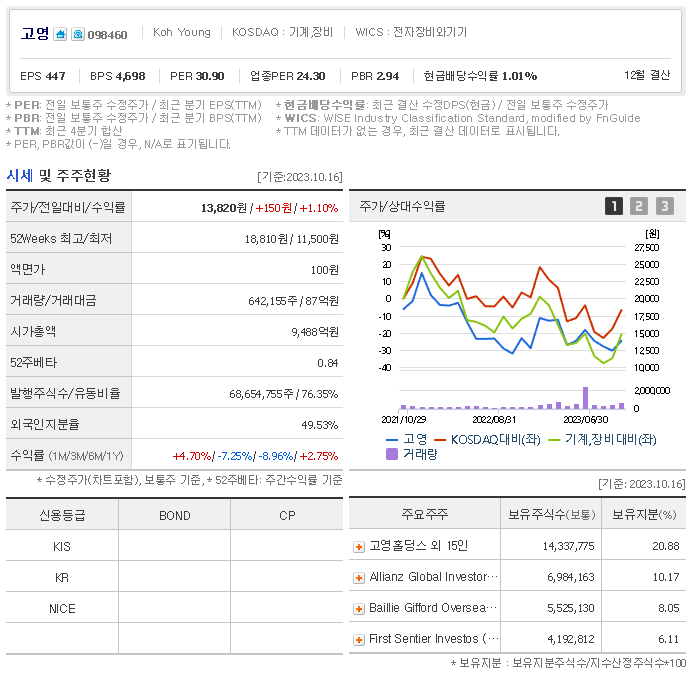Select the KIS rating row
Screen dimensions: 691x676
point(175,546)
